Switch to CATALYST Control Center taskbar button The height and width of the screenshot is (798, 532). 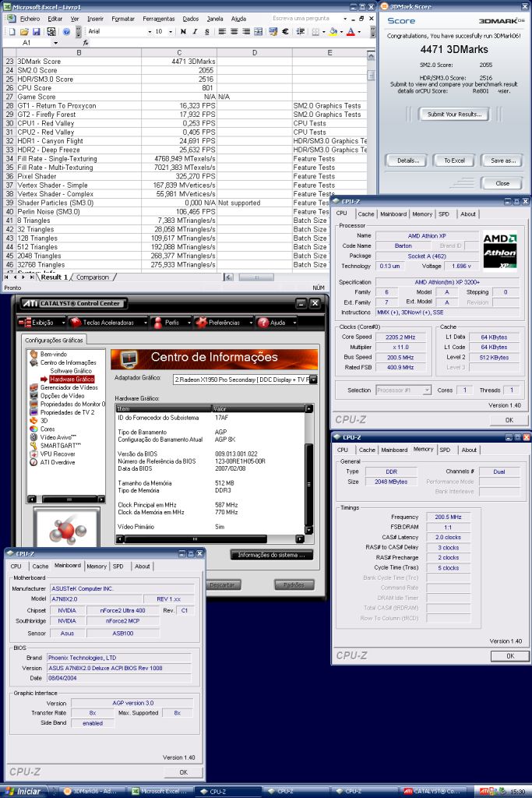[x=435, y=792]
